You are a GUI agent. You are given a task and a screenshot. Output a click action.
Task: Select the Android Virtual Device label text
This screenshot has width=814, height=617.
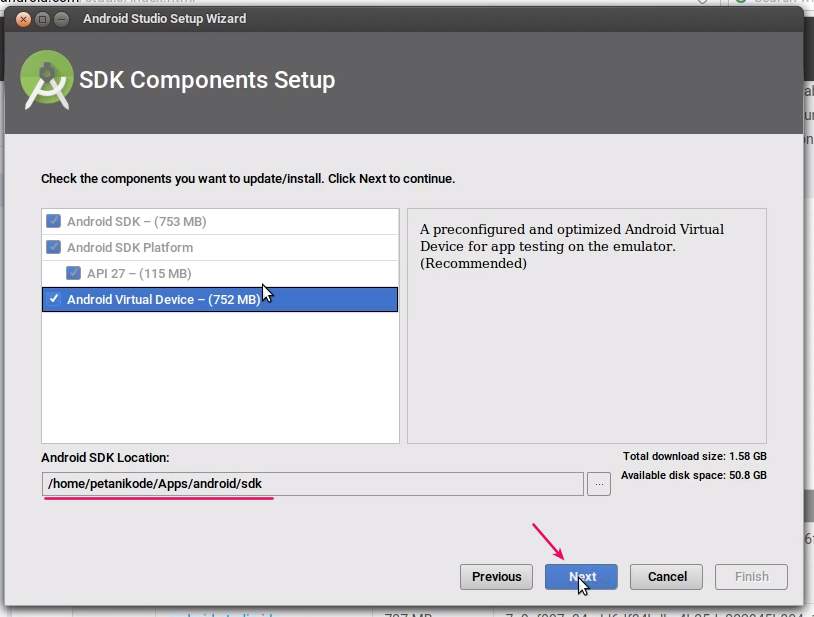163,299
